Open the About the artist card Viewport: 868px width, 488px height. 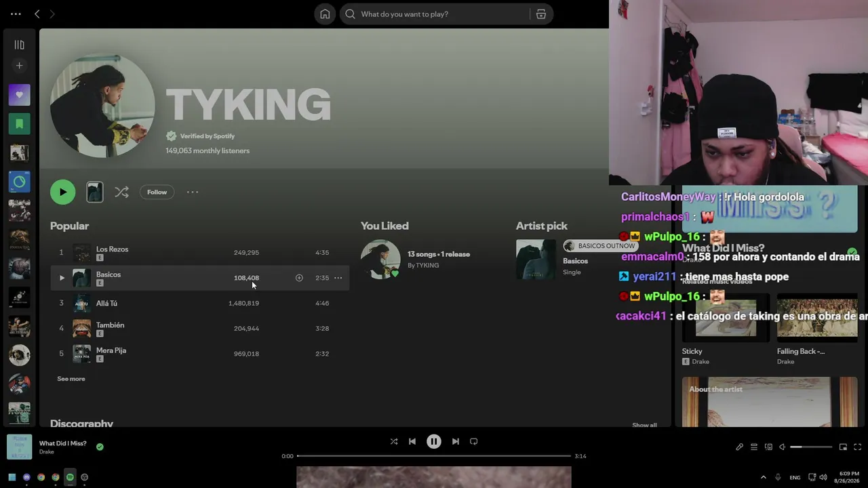(x=770, y=402)
